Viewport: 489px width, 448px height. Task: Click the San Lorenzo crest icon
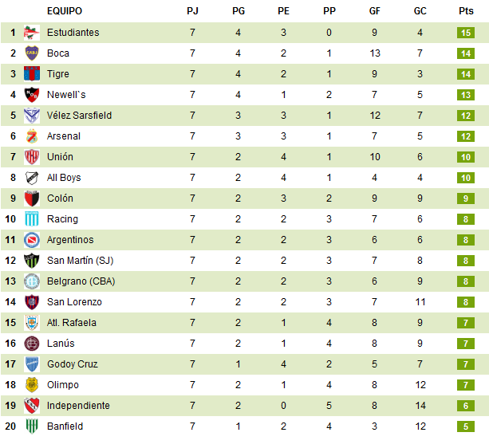tap(32, 302)
